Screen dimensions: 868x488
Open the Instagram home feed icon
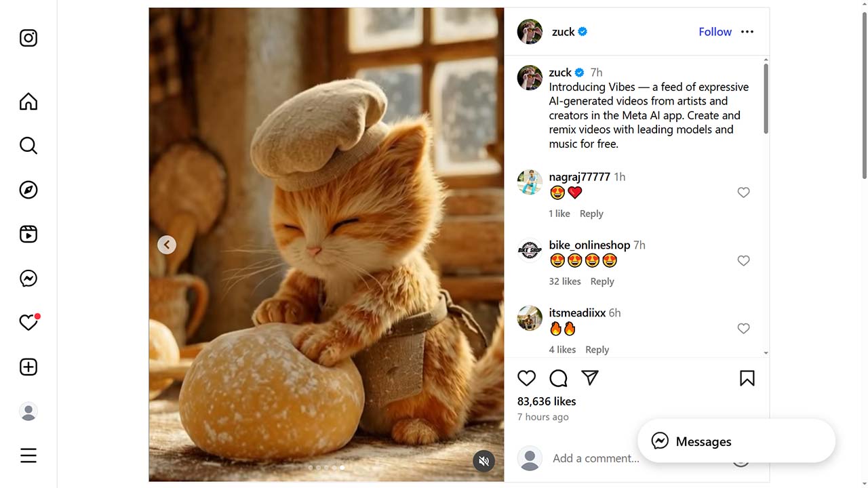tap(28, 102)
